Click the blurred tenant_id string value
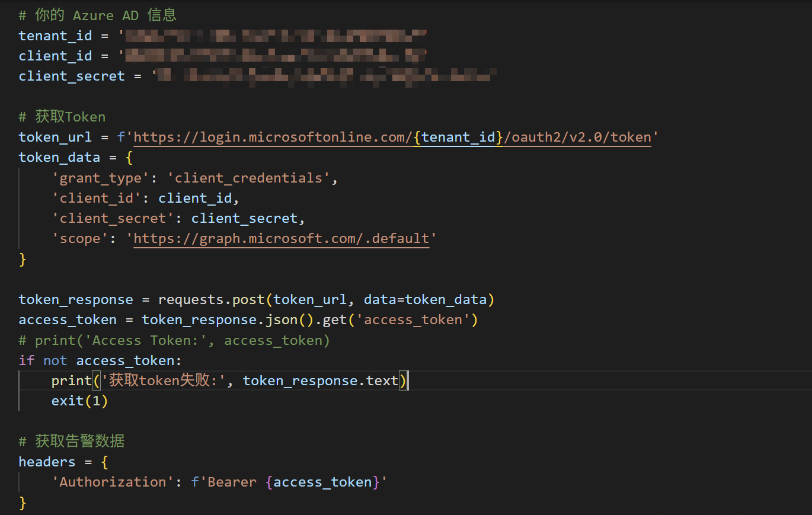 (x=273, y=36)
